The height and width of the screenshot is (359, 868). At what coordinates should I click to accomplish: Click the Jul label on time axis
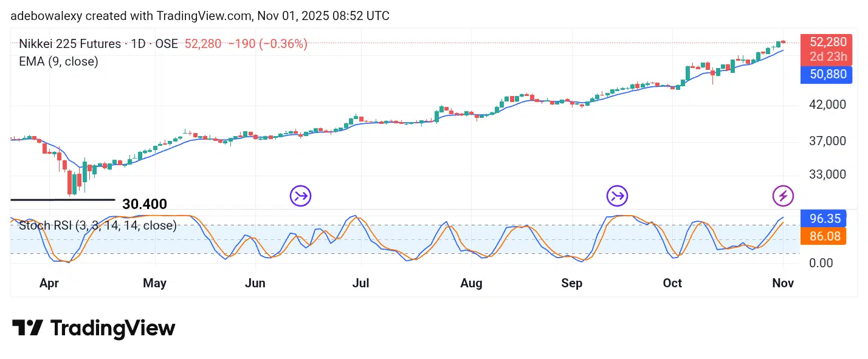pyautogui.click(x=361, y=283)
